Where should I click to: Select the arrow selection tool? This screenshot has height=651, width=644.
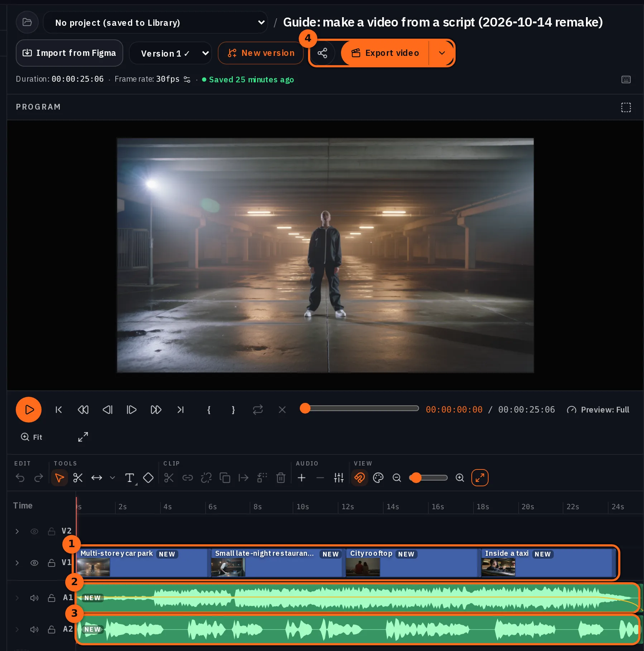coord(59,478)
